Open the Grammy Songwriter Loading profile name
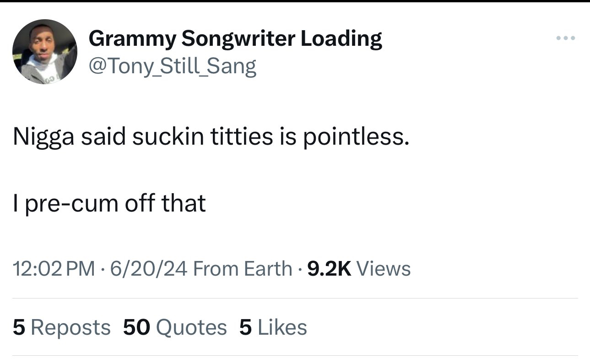This screenshot has height=364, width=590. [x=235, y=38]
